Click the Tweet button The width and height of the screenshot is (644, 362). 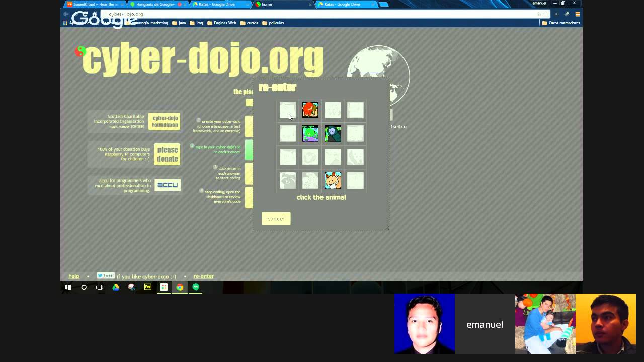tap(106, 275)
